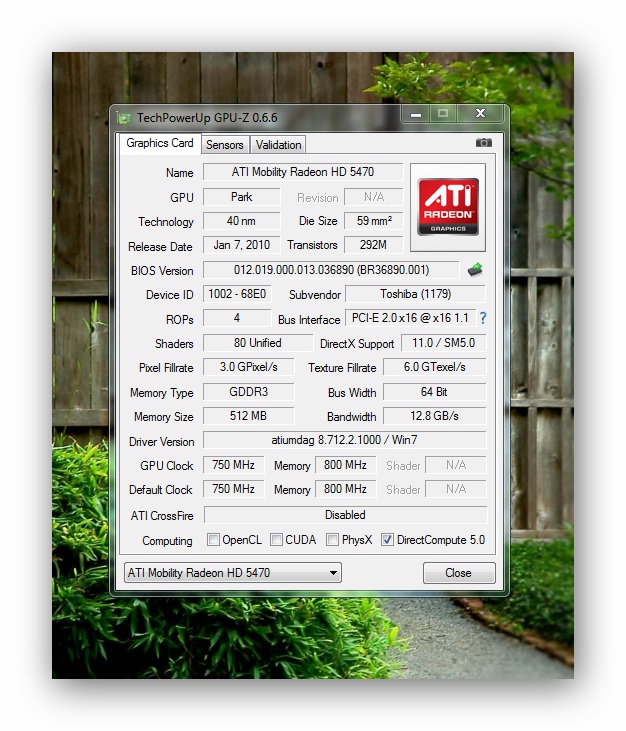Viewport: 626px width, 731px height.
Task: Click the GPU Clock field 750 MHz
Action: (x=234, y=465)
